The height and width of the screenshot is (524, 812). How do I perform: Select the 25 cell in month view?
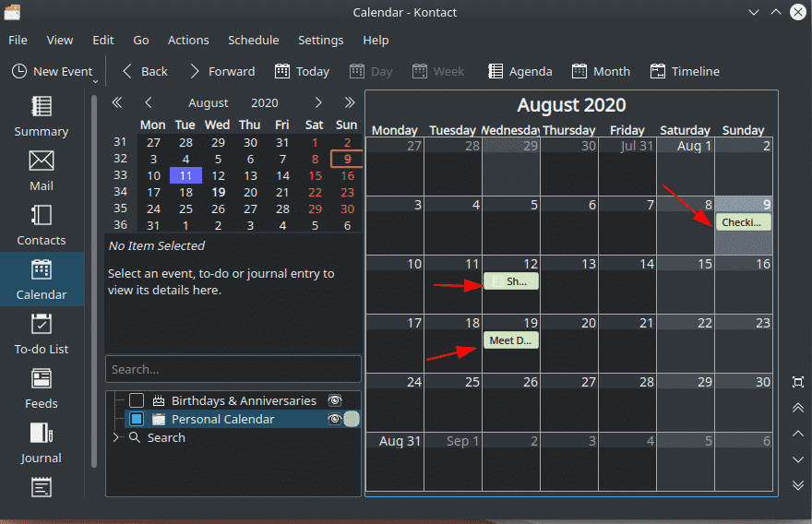tap(453, 403)
